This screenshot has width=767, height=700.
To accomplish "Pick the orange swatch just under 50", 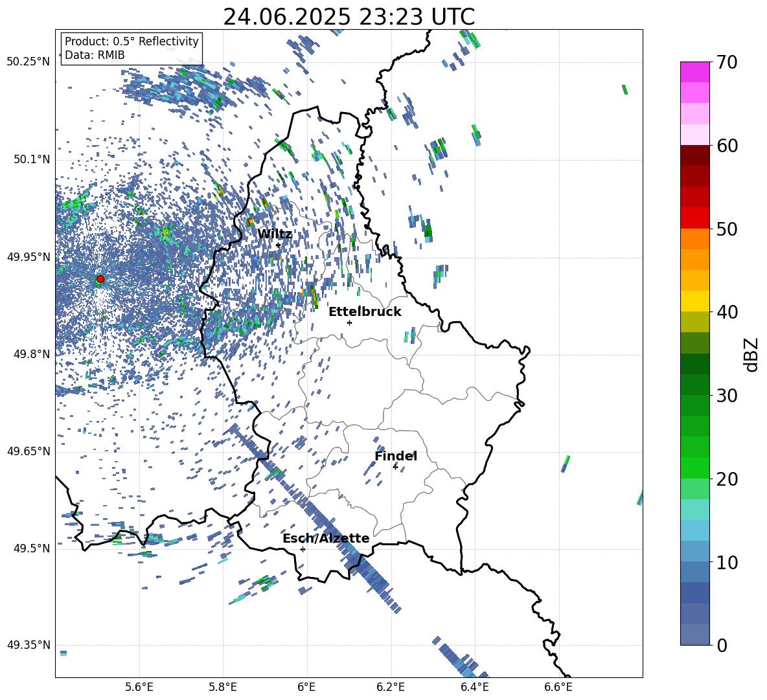I will pyautogui.click(x=694, y=238).
